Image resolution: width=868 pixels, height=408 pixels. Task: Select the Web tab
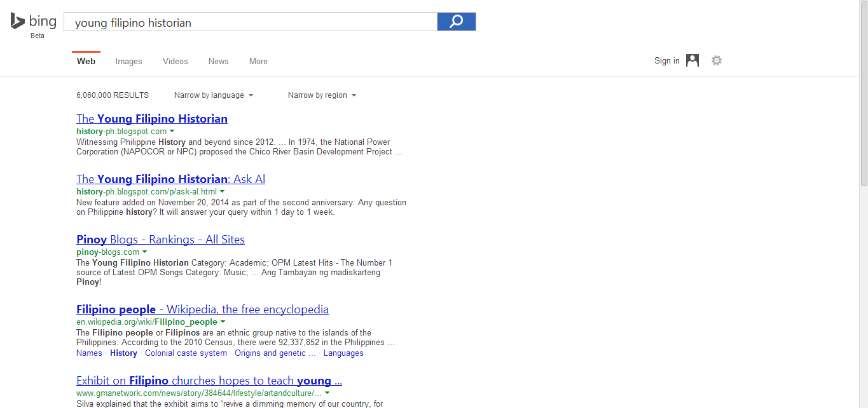coord(86,61)
